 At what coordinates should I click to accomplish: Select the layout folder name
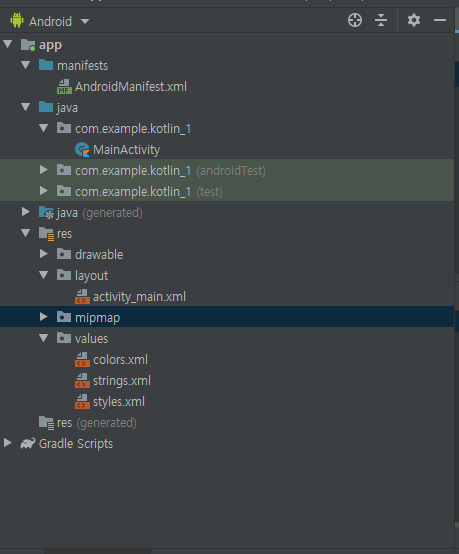point(92,276)
